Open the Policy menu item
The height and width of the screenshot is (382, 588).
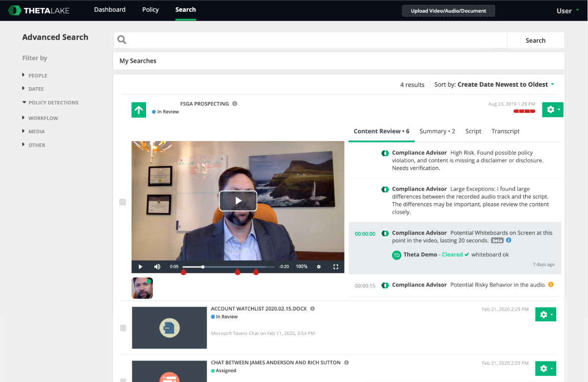pos(150,10)
